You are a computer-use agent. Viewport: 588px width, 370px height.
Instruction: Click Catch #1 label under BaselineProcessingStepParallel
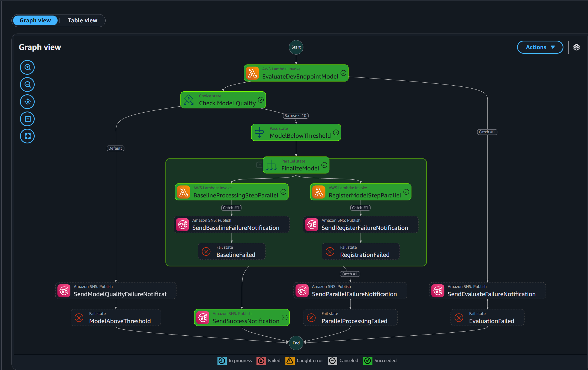point(231,208)
